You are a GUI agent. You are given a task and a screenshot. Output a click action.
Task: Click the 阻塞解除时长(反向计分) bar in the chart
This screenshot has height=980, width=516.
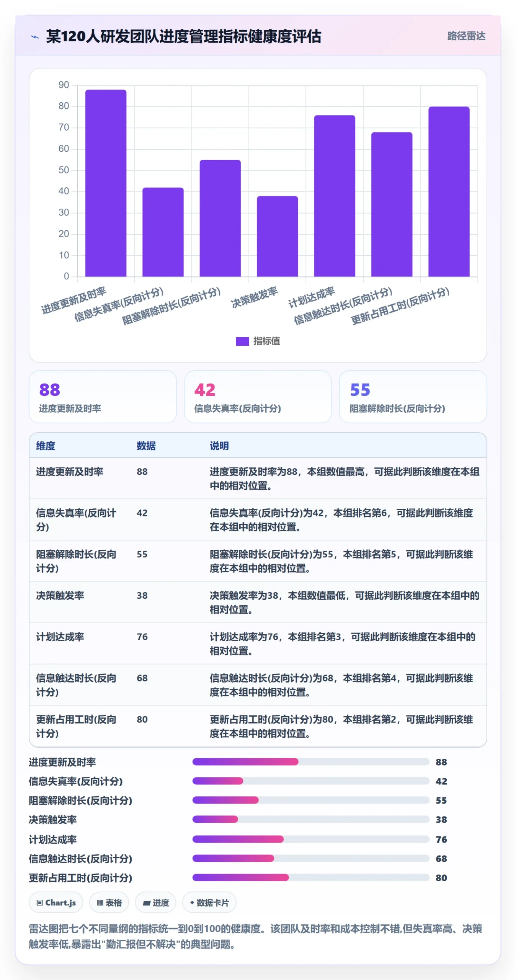pos(220,218)
